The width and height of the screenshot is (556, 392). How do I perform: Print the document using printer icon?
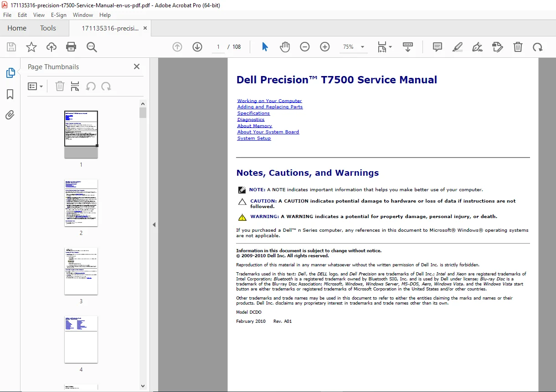point(71,47)
